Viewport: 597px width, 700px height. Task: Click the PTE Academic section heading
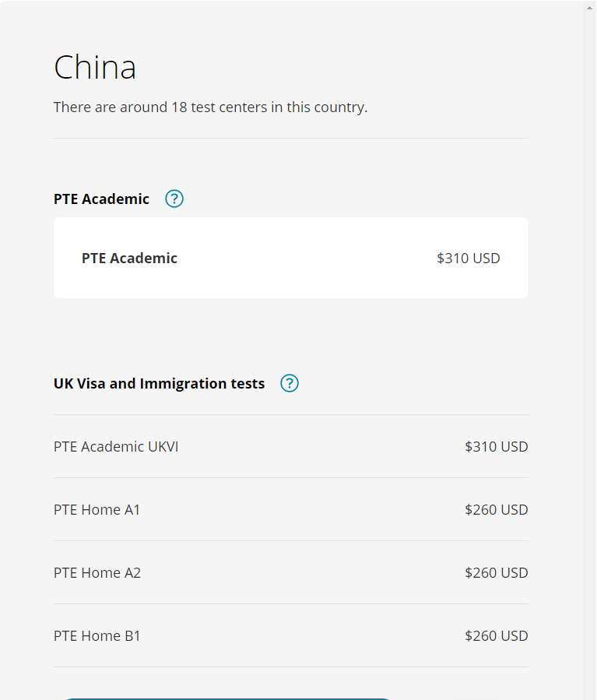pyautogui.click(x=101, y=199)
